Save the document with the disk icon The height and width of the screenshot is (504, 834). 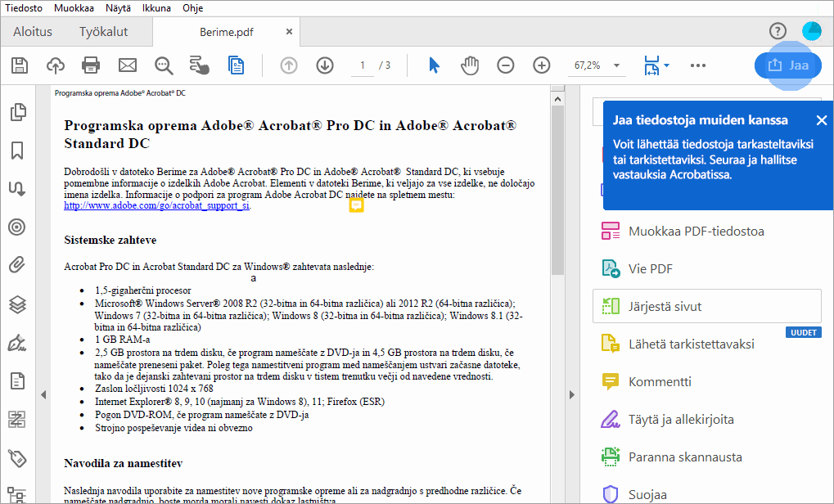[x=19, y=65]
